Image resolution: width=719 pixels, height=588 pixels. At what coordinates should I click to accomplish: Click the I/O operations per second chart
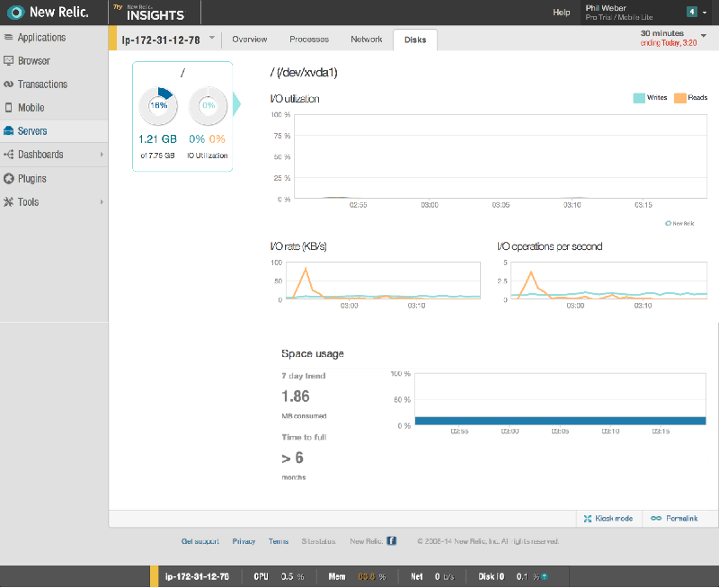(608, 281)
